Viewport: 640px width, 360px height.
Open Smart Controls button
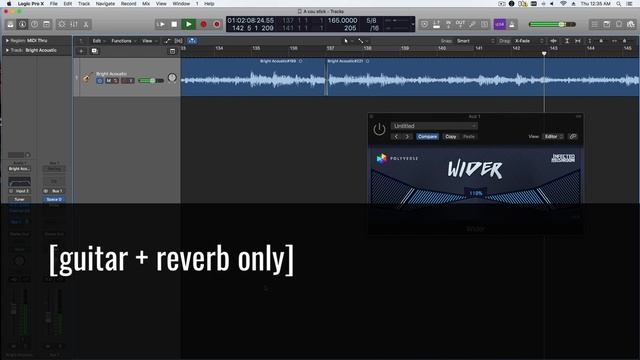tap(62, 24)
